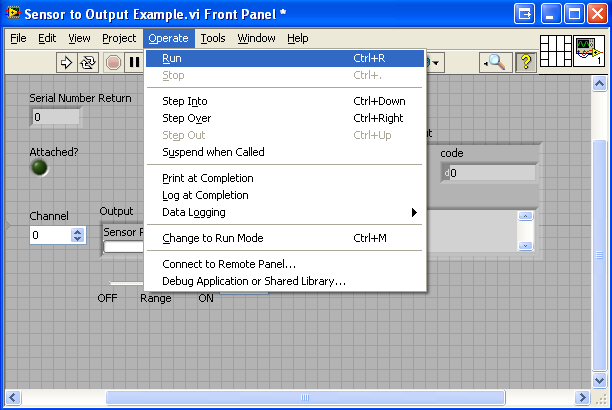Click the Channel increment/decrement stepper

[x=77, y=235]
